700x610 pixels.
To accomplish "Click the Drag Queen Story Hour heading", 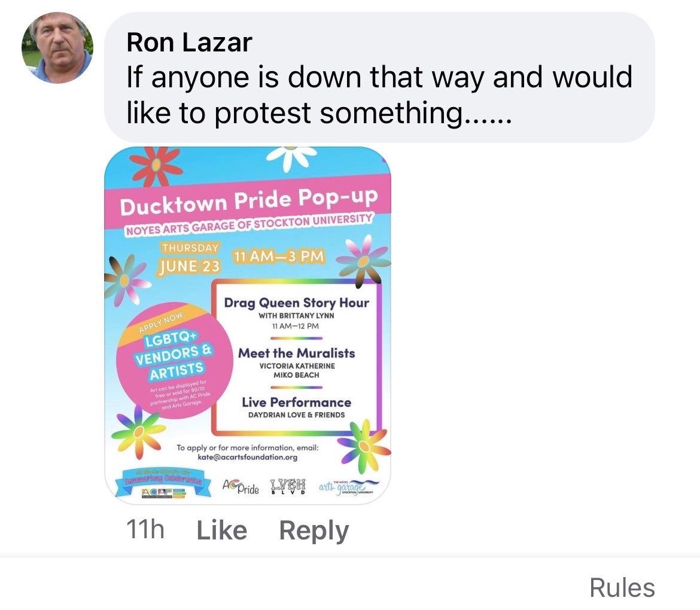I will tap(296, 303).
